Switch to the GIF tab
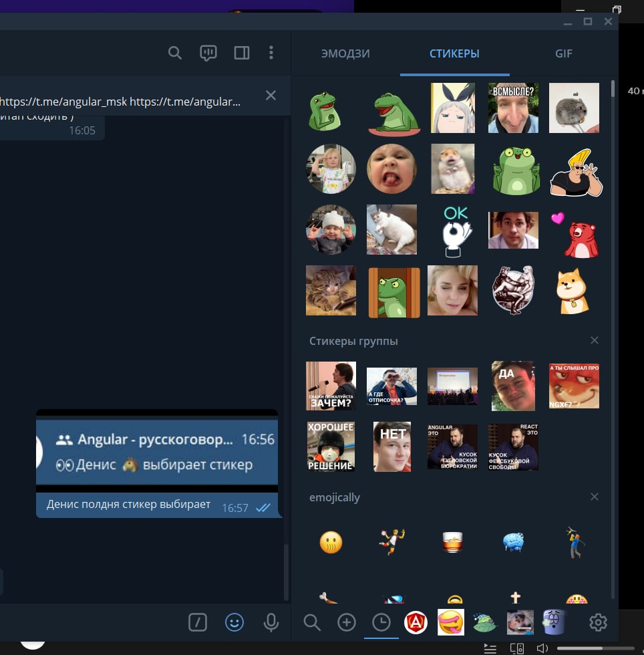The height and width of the screenshot is (655, 644). point(563,53)
